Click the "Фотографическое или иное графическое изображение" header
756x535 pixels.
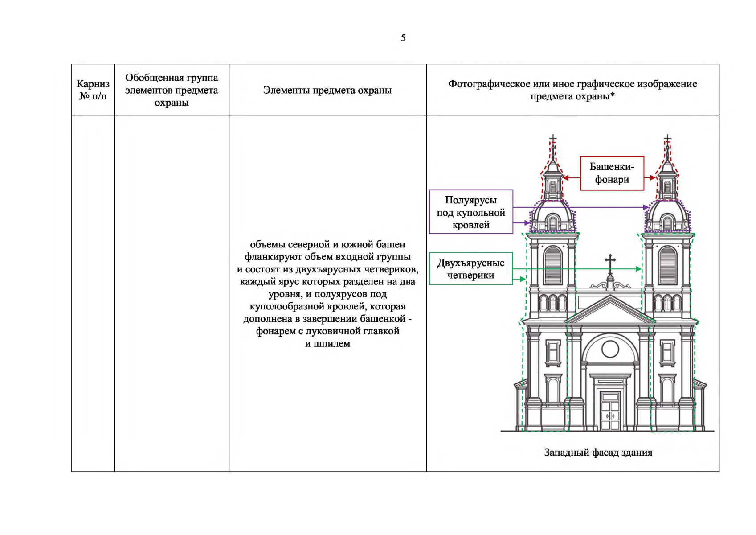click(x=572, y=90)
